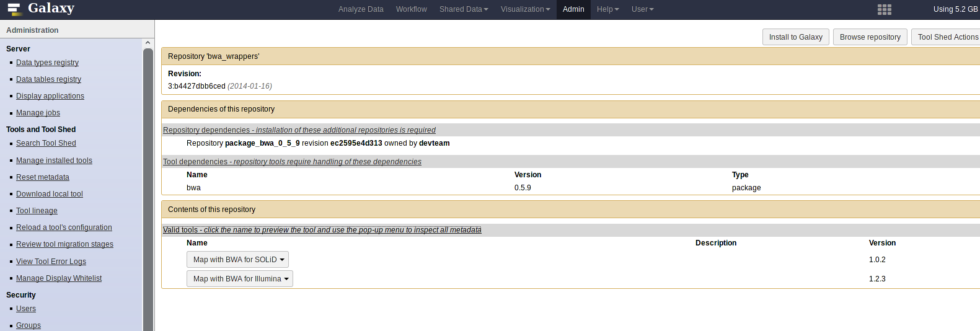Open the Data types registry link
The height and width of the screenshot is (331, 980).
(x=47, y=63)
